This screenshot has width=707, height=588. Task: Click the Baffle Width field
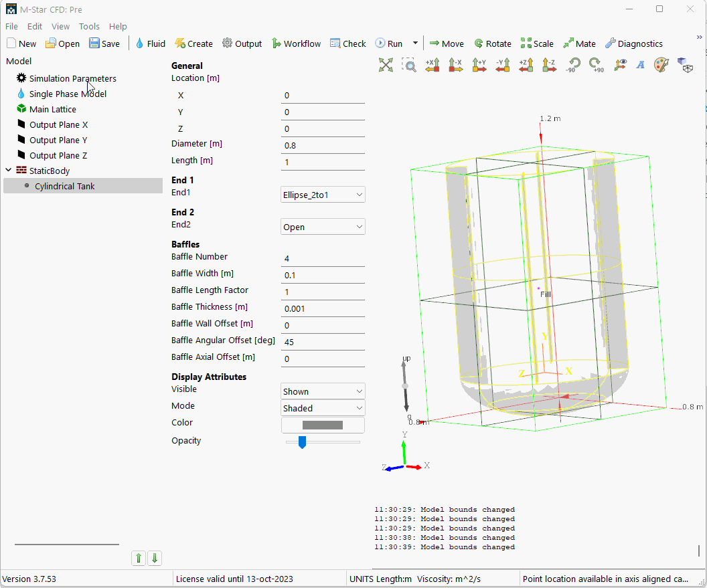(x=323, y=275)
